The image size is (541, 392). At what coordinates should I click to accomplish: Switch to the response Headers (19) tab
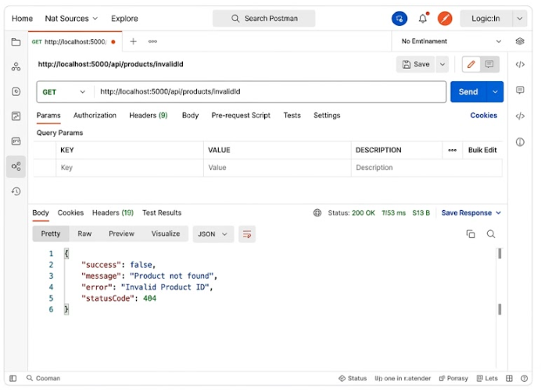click(x=113, y=213)
